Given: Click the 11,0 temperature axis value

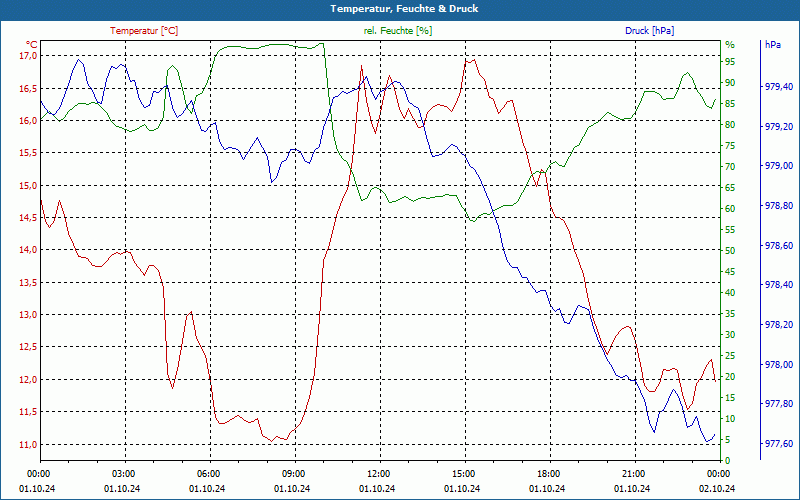Looking at the screenshot, I should pos(28,444).
